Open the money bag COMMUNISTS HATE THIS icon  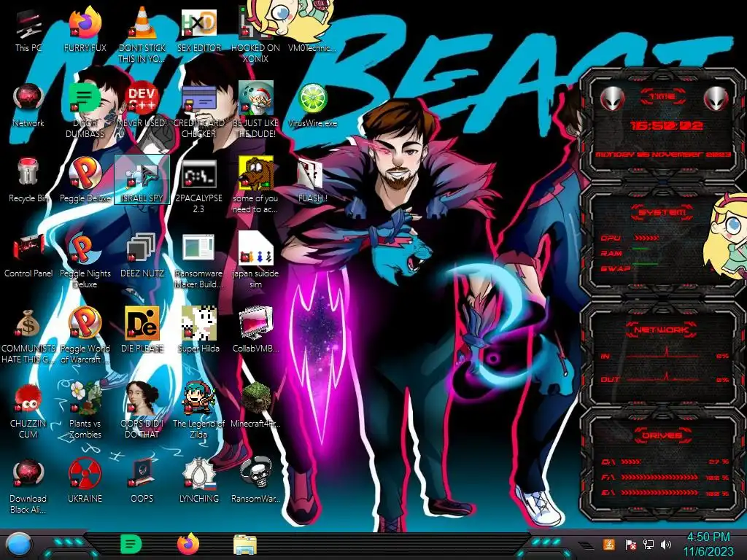click(28, 336)
